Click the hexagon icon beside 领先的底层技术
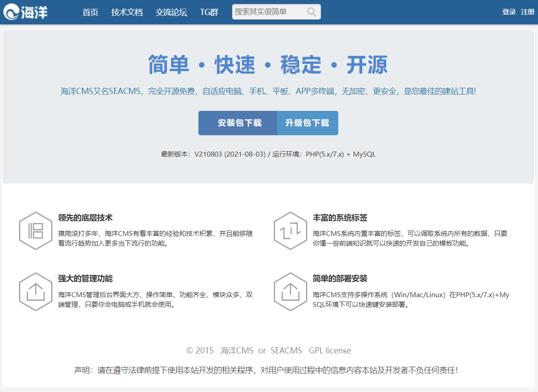The width and height of the screenshot is (538, 392). (x=36, y=231)
